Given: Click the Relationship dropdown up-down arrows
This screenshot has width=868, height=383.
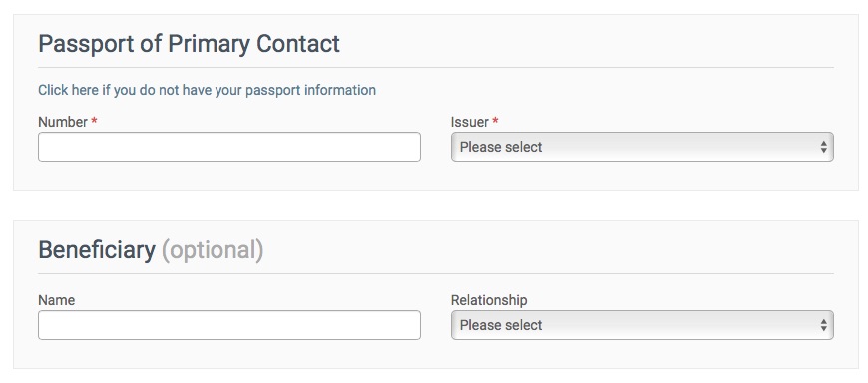Looking at the screenshot, I should [x=824, y=325].
